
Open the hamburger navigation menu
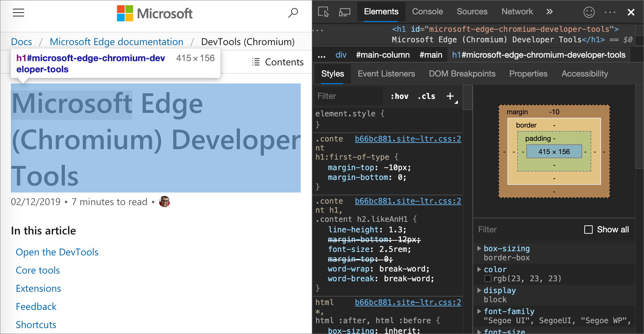coord(19,13)
